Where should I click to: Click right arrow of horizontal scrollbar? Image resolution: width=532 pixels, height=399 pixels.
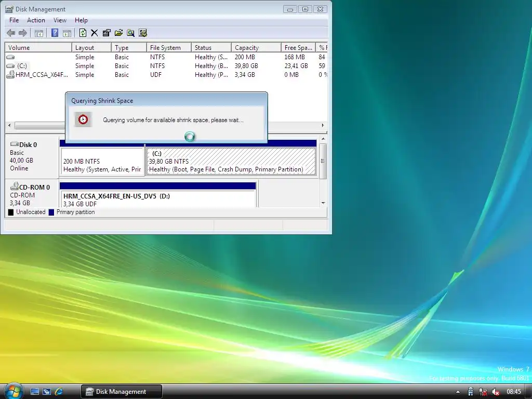pos(323,125)
